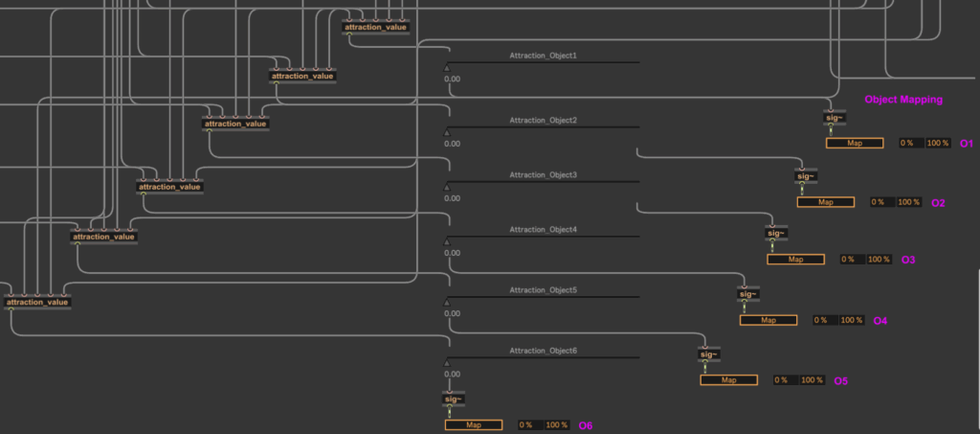Click the 0 % box next to O6
Screen dimensions: 980x434
(x=526, y=424)
